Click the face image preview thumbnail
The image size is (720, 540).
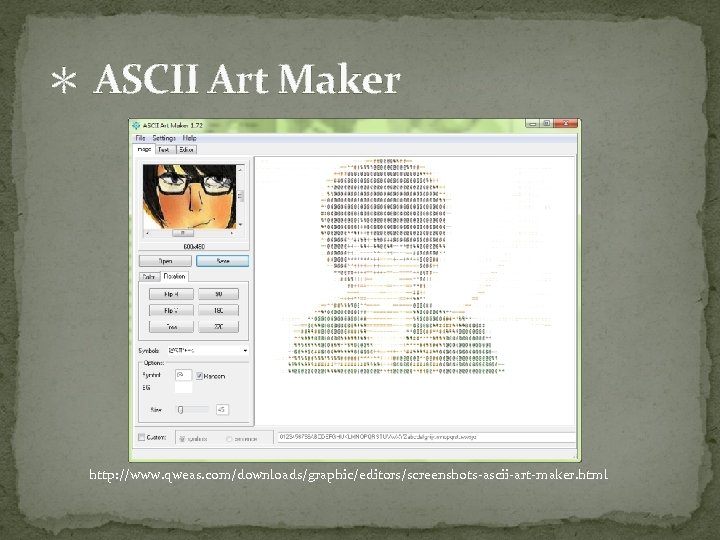(189, 197)
